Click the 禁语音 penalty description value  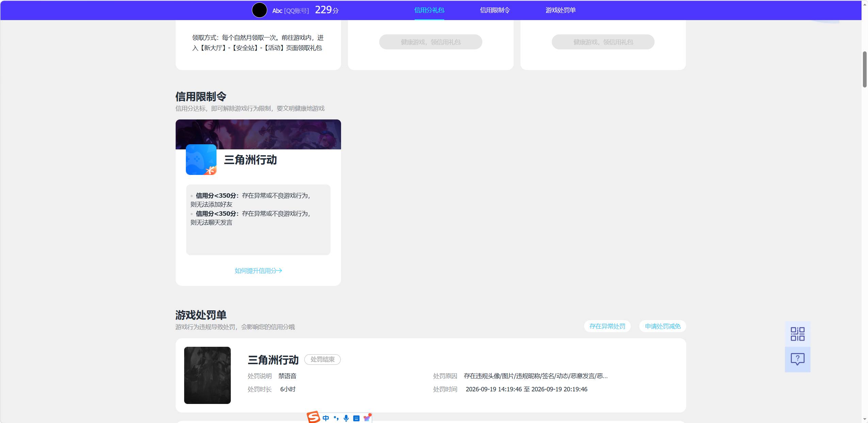[287, 376]
